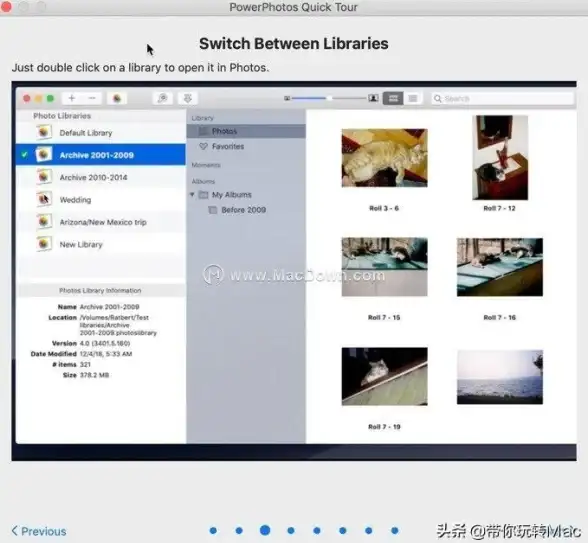The image size is (588, 543).
Task: Jump to the first tour page dot
Action: [213, 530]
